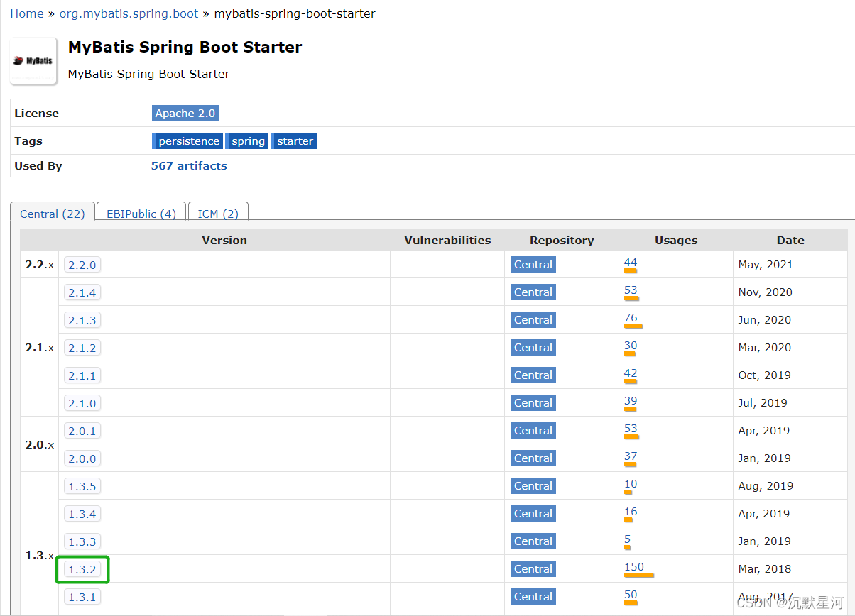
Task: Open the 44 usages link for 2.2.0
Action: tap(631, 263)
